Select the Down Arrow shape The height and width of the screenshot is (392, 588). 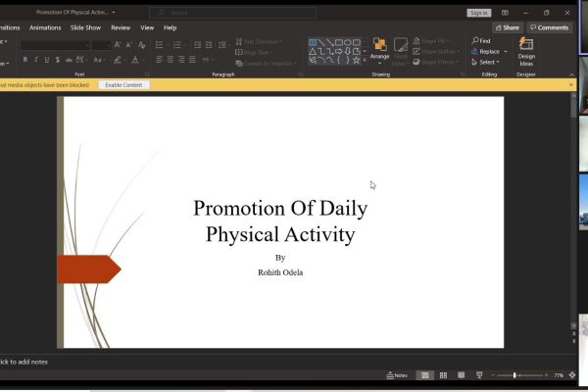coord(348,51)
